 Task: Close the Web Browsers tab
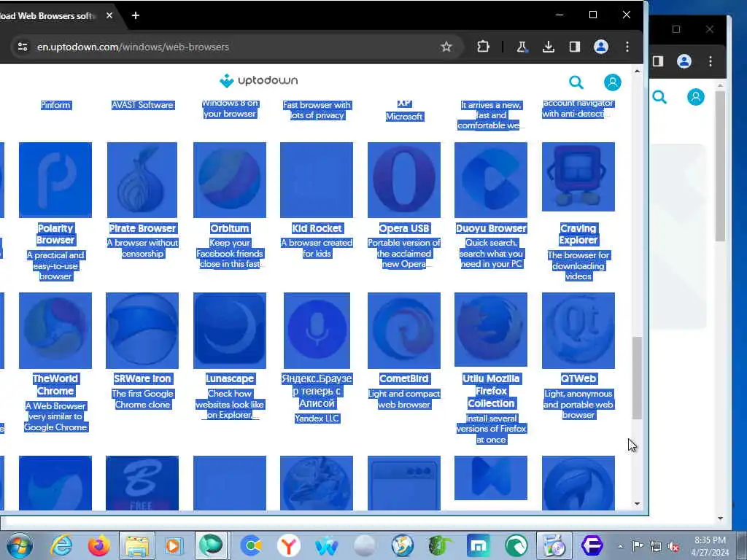109,16
